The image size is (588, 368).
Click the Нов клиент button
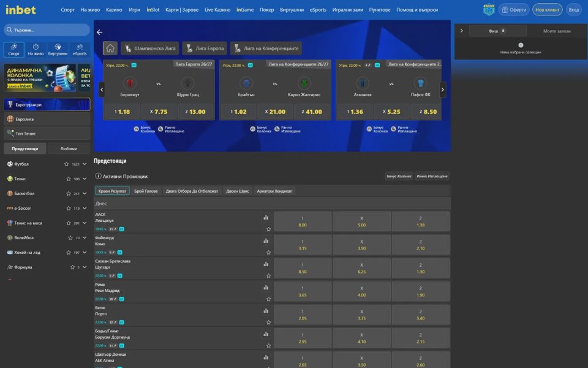[x=547, y=10]
